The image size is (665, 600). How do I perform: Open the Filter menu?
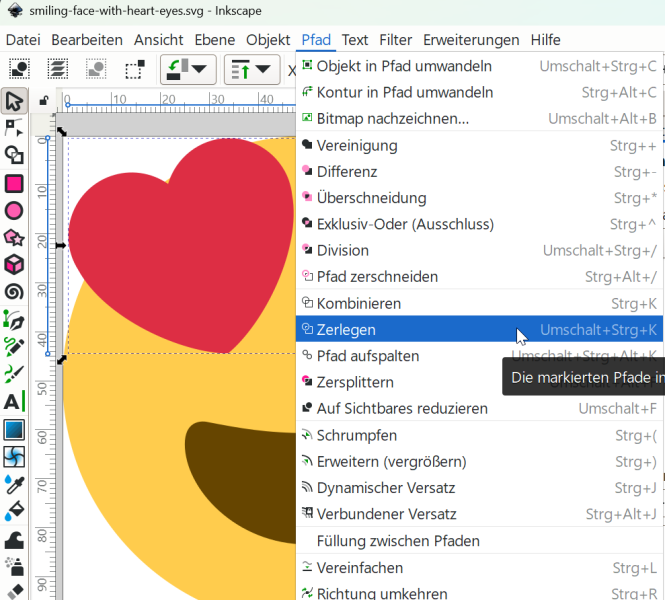point(395,40)
